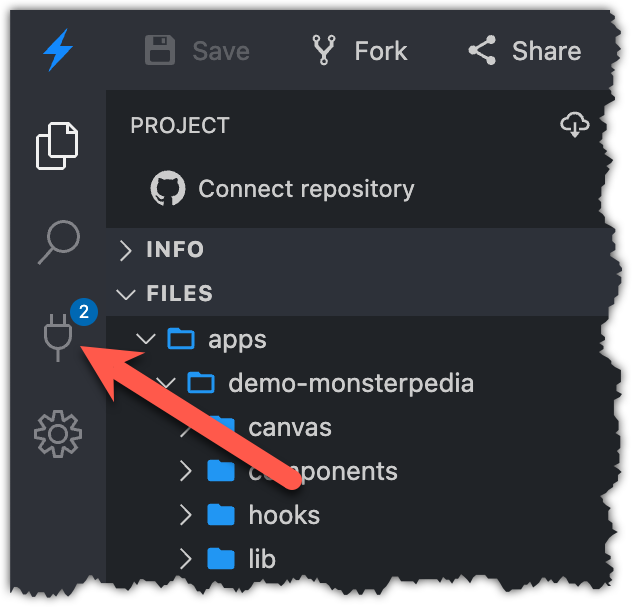Image resolution: width=632 pixels, height=608 pixels.
Task: Click the Share network icon
Action: (x=483, y=50)
